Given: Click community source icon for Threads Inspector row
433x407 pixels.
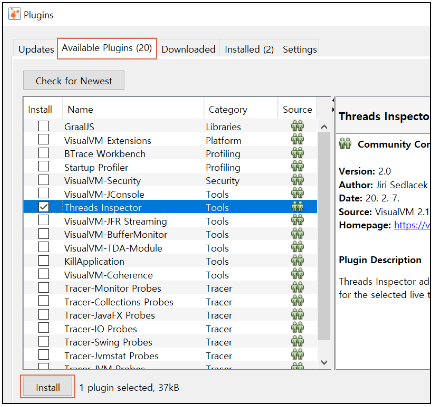Looking at the screenshot, I should [297, 207].
